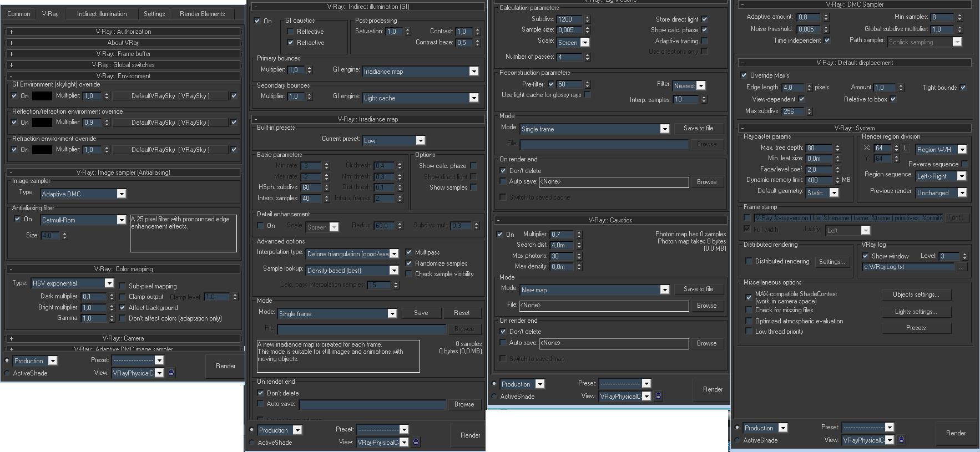Expand the About VRay rollout
This screenshot has height=452, width=980.
123,43
